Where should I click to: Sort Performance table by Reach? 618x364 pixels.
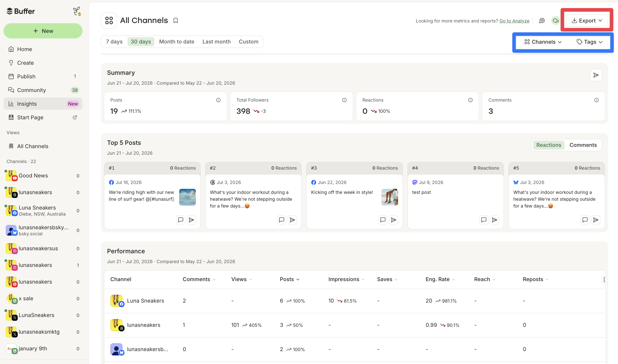pyautogui.click(x=485, y=279)
